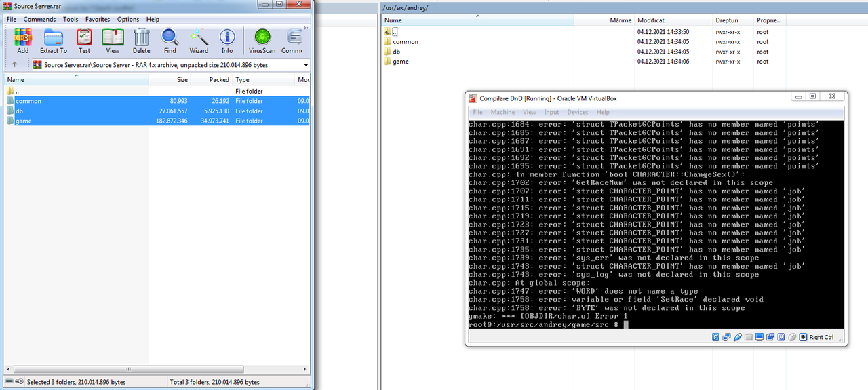Click 'Total 3 folders' status bar text
868x390 pixels.
coord(214,382)
